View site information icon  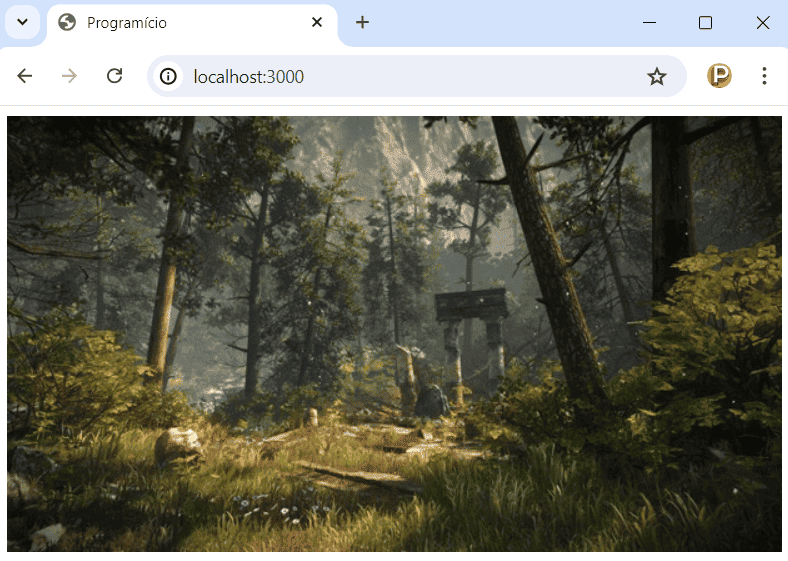[x=168, y=76]
